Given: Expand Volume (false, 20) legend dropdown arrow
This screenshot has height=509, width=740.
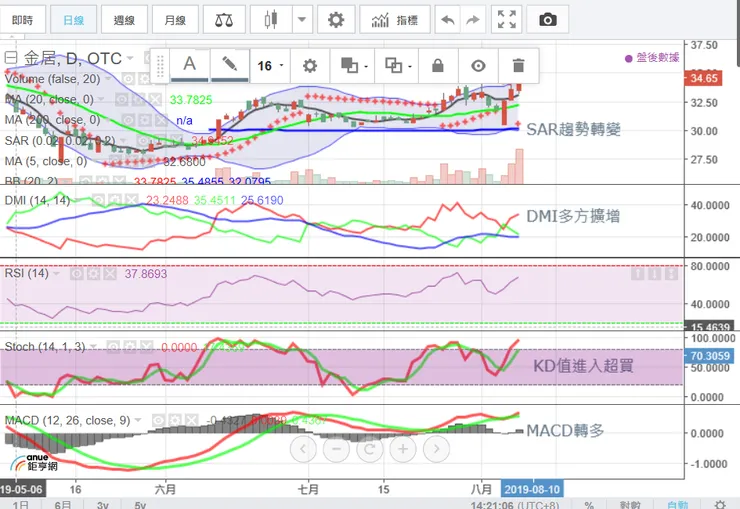Looking at the screenshot, I should [108, 79].
